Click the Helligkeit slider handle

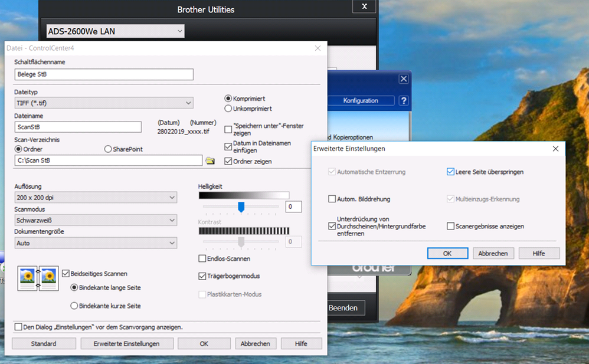tap(241, 206)
